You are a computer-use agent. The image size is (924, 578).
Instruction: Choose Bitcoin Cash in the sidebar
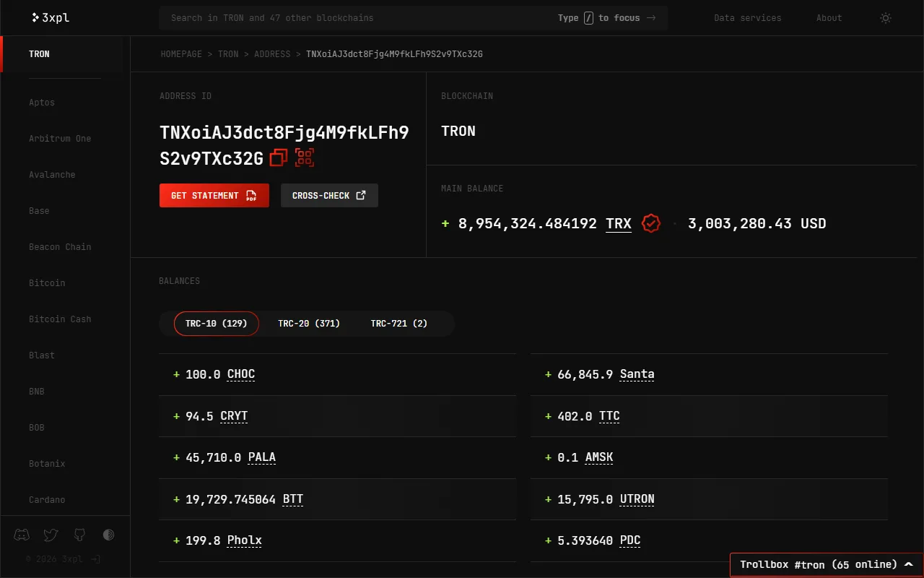60,319
